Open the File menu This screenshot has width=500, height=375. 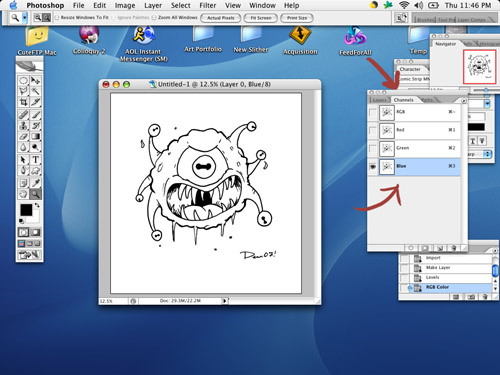pyautogui.click(x=79, y=5)
